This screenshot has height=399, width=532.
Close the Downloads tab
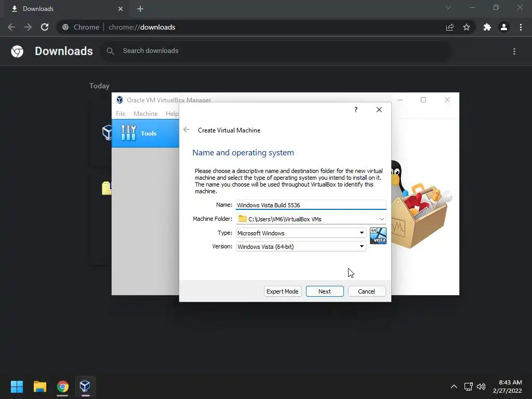[x=121, y=9]
